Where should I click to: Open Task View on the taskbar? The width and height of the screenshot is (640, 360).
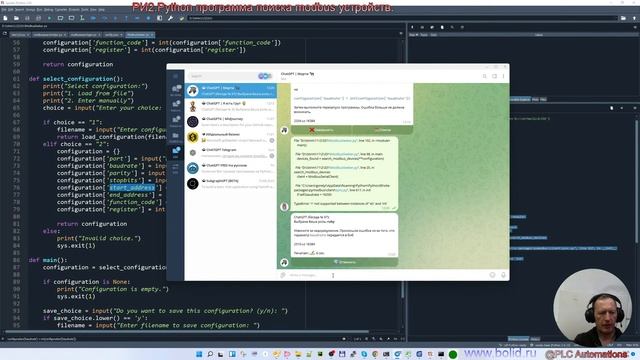pos(221,354)
